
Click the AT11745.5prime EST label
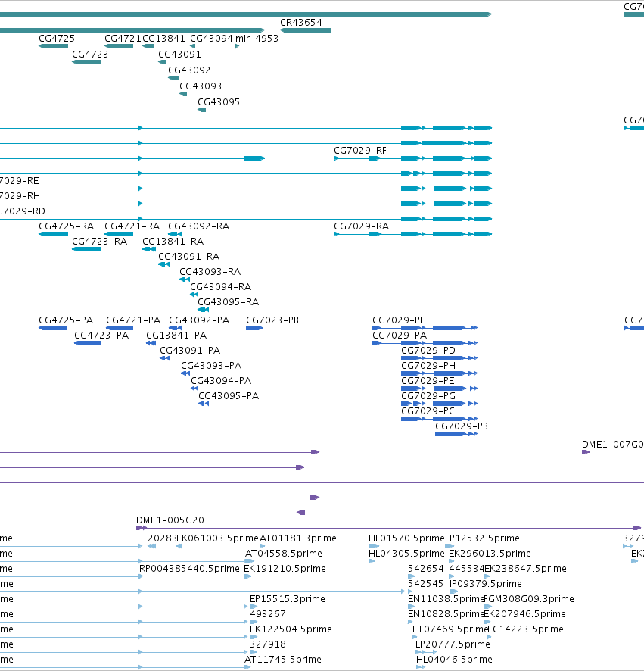pyautogui.click(x=283, y=660)
